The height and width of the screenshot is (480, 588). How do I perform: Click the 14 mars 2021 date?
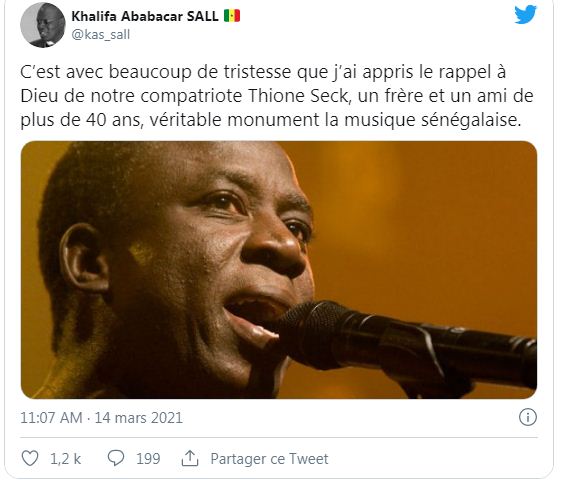pyautogui.click(x=138, y=418)
